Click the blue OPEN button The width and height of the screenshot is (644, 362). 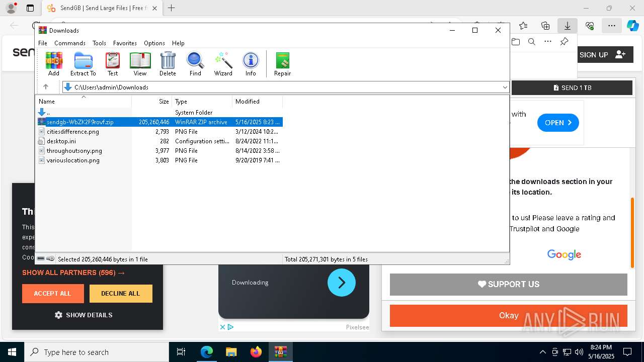(558, 123)
